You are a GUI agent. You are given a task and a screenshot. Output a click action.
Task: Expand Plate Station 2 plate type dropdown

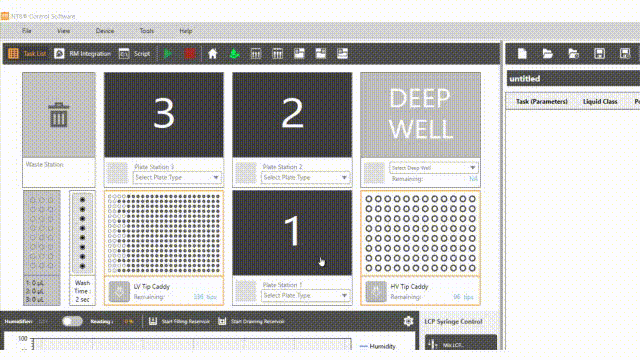pyautogui.click(x=305, y=178)
